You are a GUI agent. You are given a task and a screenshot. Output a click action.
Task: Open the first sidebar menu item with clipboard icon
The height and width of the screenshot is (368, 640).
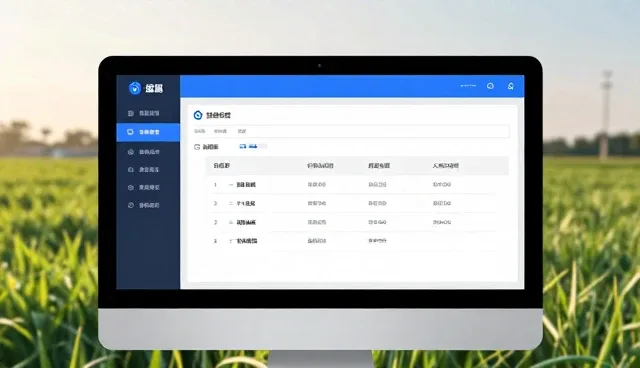[148, 113]
